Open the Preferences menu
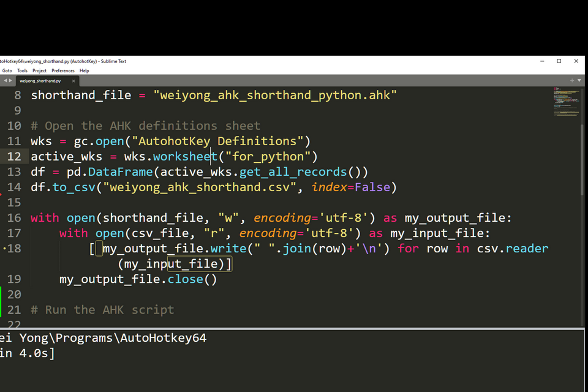Viewport: 588px width, 392px height. pos(63,70)
